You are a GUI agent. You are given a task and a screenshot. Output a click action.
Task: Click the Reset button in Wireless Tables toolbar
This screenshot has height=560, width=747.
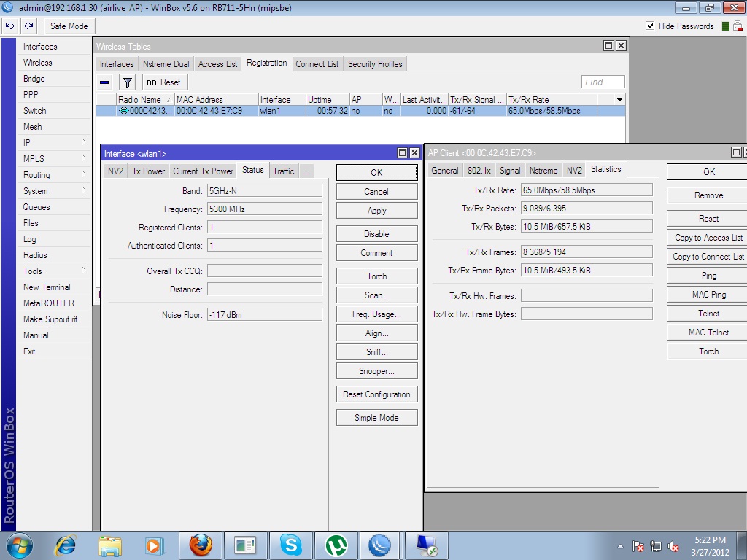165,82
